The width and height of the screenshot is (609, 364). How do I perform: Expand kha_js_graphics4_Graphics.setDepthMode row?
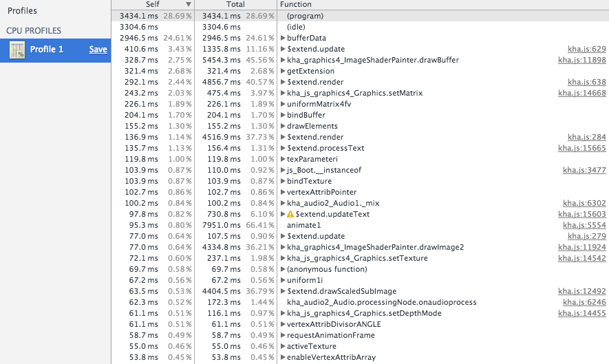tap(283, 313)
